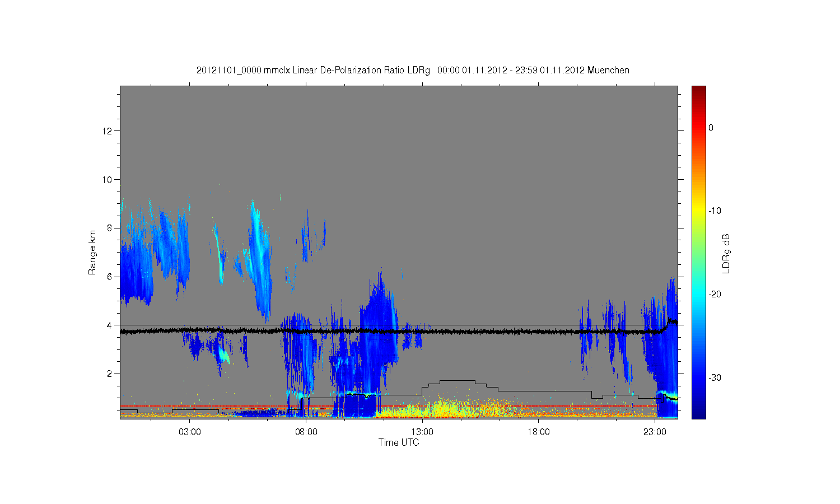The width and height of the screenshot is (840, 504).
Task: Click the range tick label 2
Action: click(110, 374)
